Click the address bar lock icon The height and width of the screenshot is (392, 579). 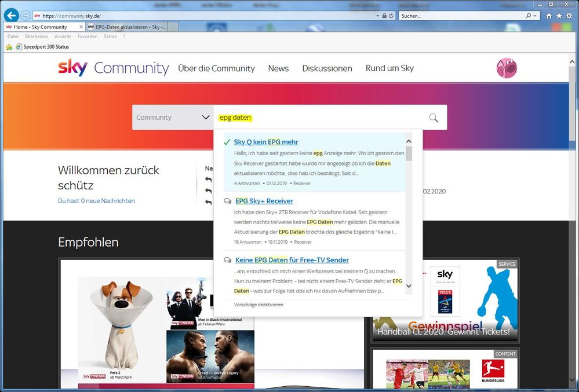384,16
